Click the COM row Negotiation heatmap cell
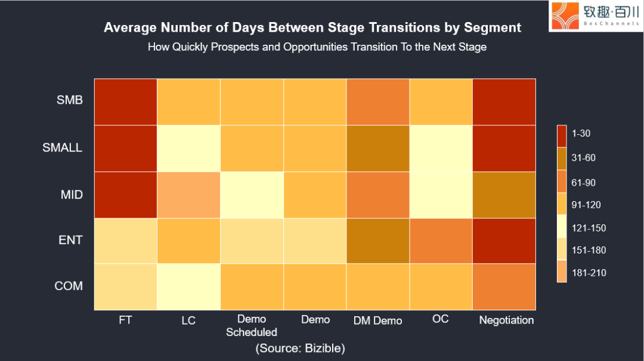Viewport: 644px width, 361px height. (504, 286)
